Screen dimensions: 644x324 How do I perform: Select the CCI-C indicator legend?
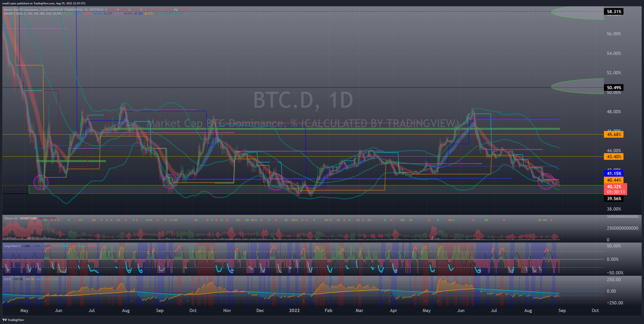coord(8,279)
